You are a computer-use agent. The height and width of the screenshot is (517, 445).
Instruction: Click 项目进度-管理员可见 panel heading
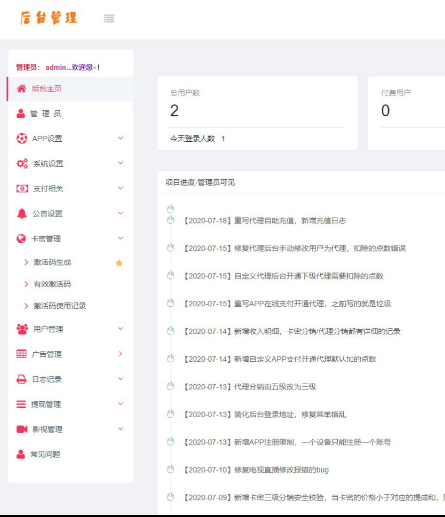(200, 182)
